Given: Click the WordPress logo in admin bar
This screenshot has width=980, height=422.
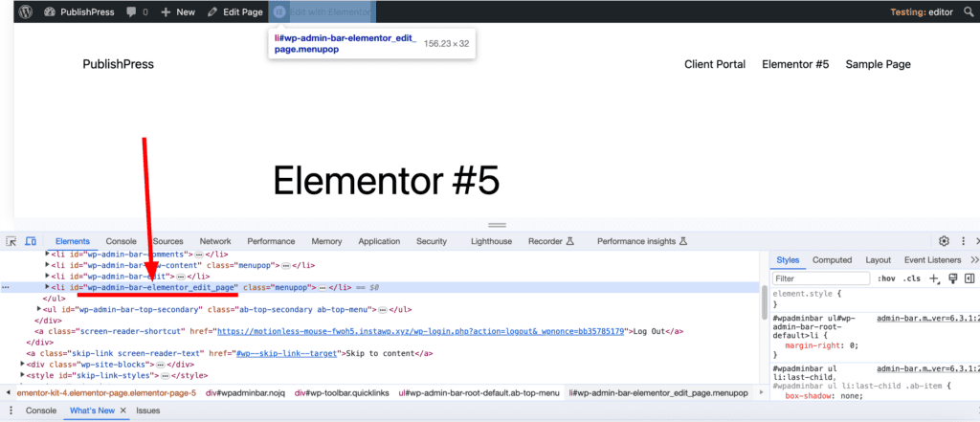Looking at the screenshot, I should click(x=25, y=11).
